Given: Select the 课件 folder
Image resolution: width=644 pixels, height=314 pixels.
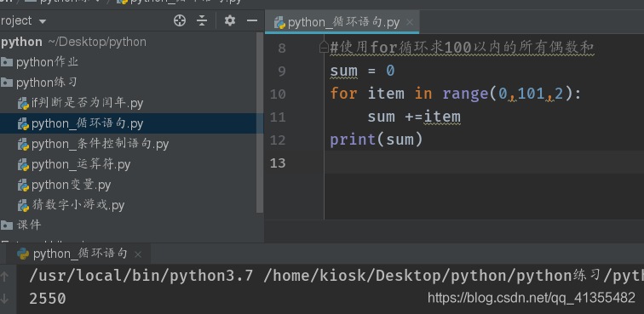Looking at the screenshot, I should 29,225.
